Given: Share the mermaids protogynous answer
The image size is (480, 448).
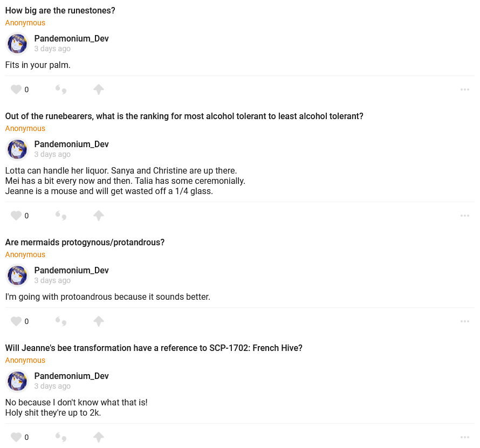Looking at the screenshot, I should [x=98, y=321].
